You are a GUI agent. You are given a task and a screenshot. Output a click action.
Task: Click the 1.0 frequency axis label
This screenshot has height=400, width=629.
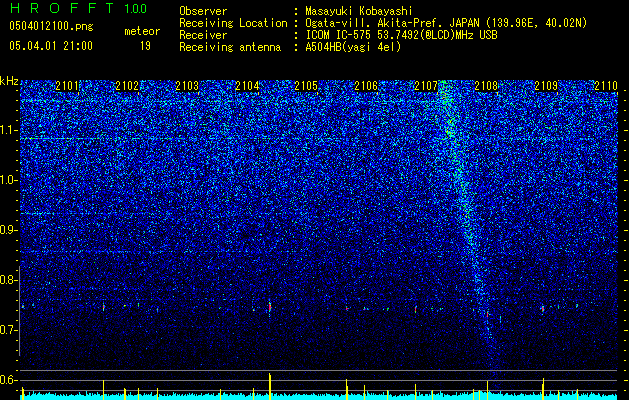pos(8,180)
